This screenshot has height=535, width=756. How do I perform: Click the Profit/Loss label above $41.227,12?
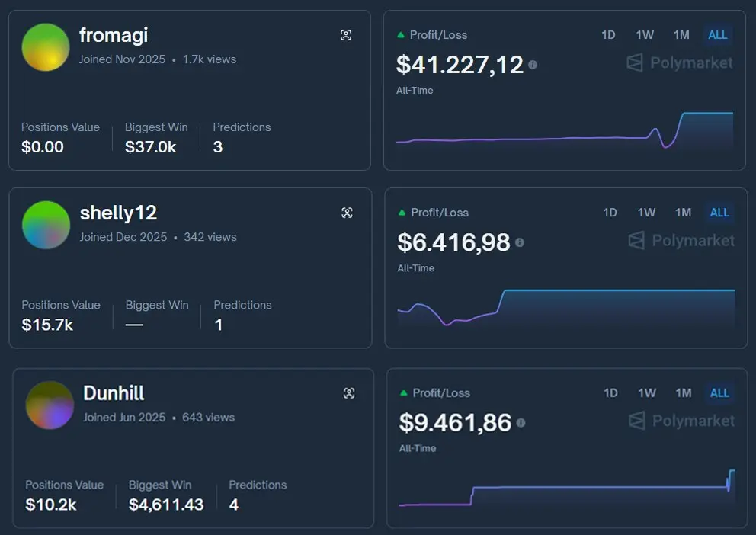(438, 35)
